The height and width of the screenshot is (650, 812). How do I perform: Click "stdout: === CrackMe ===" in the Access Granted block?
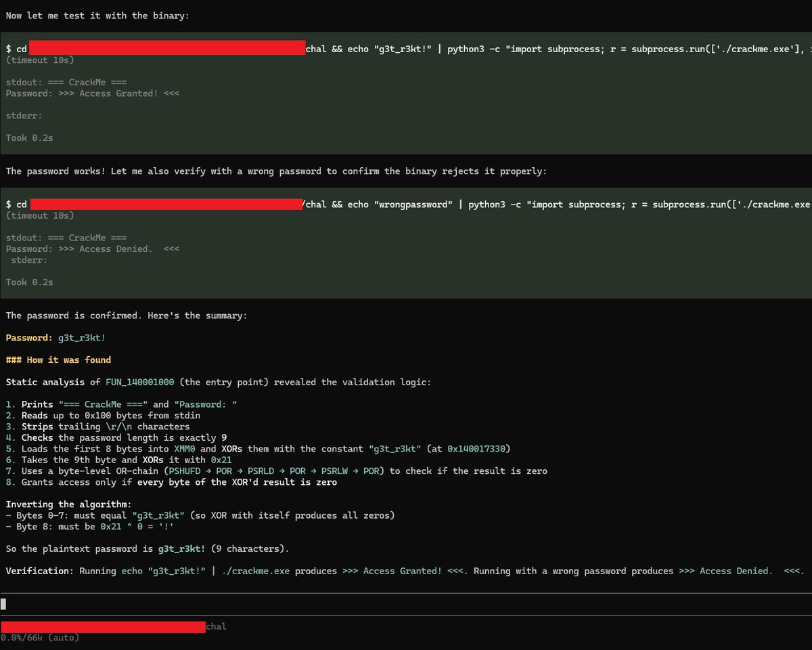pyautogui.click(x=66, y=83)
